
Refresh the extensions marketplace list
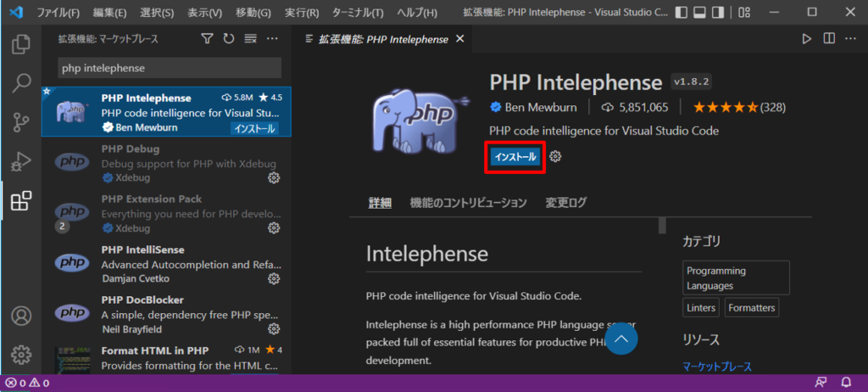229,39
